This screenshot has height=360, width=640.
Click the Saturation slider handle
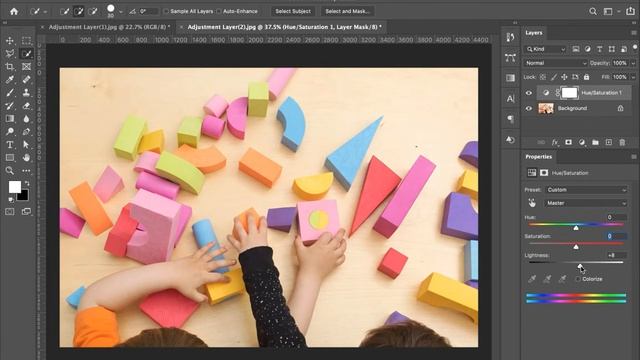pyautogui.click(x=576, y=247)
